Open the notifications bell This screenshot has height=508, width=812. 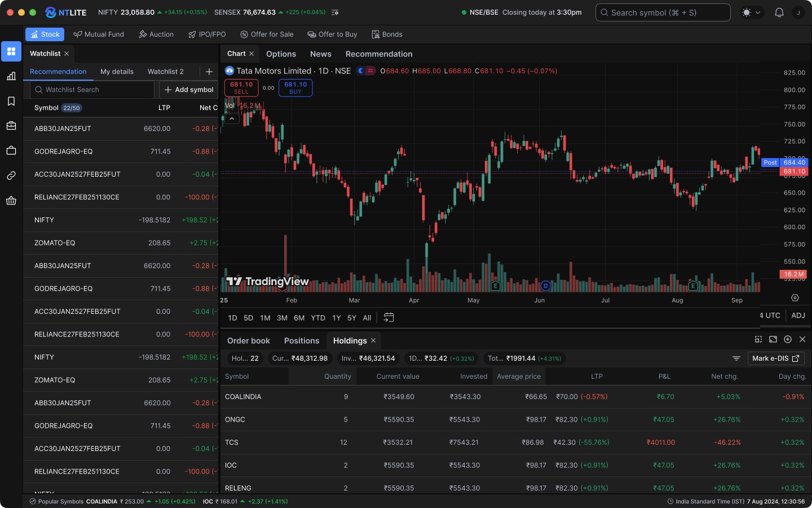(x=779, y=12)
